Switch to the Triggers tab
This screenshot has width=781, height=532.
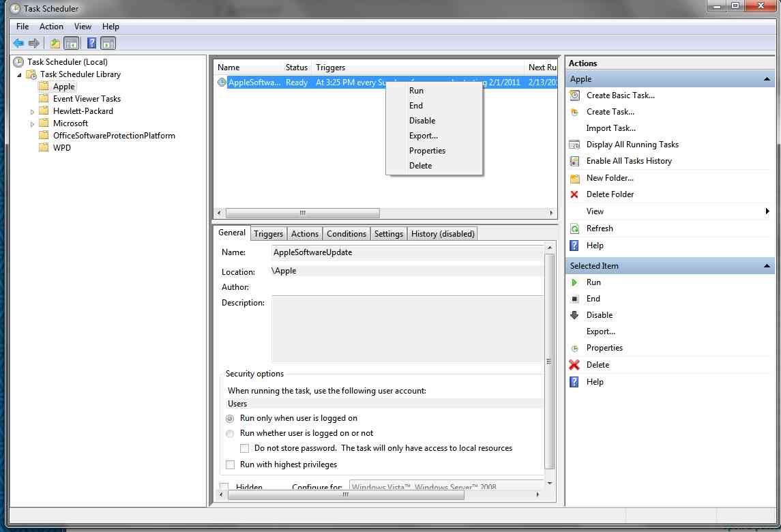coord(268,234)
